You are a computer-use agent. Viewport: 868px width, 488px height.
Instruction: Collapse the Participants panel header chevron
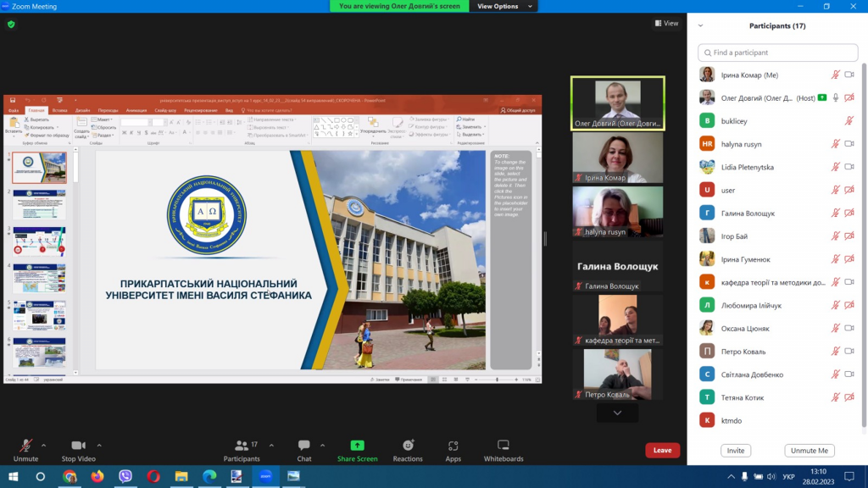click(x=700, y=26)
